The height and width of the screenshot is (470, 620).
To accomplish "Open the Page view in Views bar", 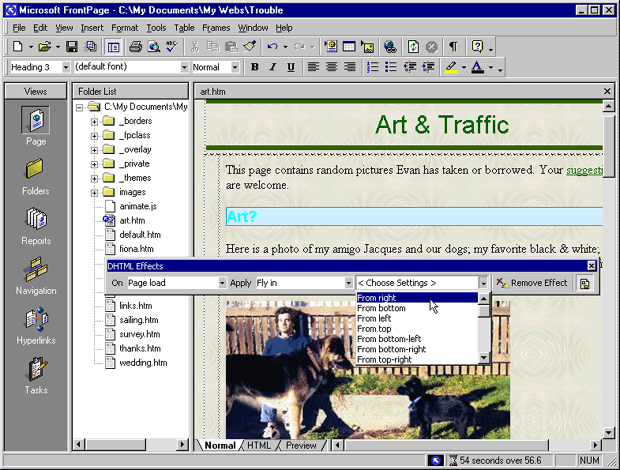I will coord(36,125).
